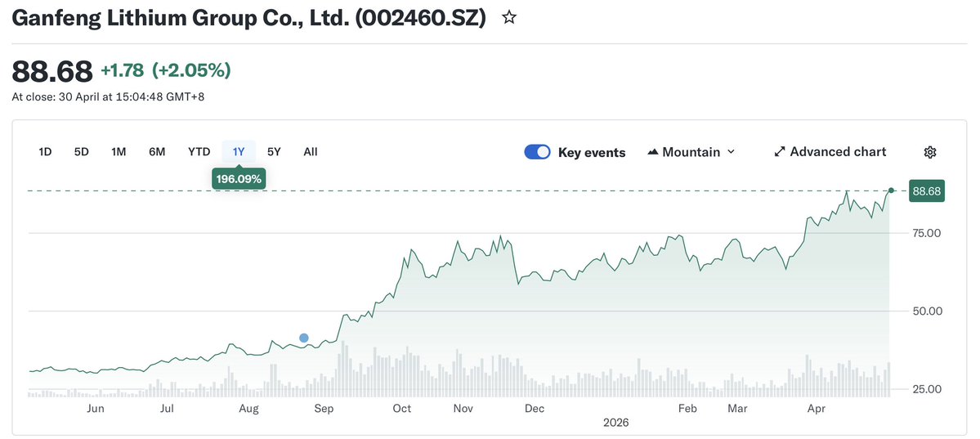This screenshot has height=439, width=980.
Task: Click the Aug x-axis label
Action: (x=248, y=409)
